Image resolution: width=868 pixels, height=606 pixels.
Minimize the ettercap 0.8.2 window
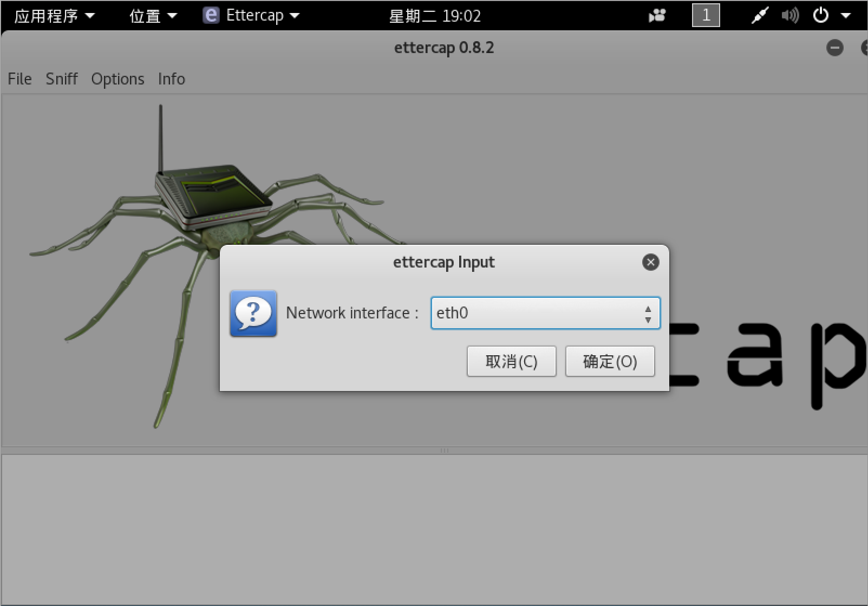pyautogui.click(x=834, y=48)
